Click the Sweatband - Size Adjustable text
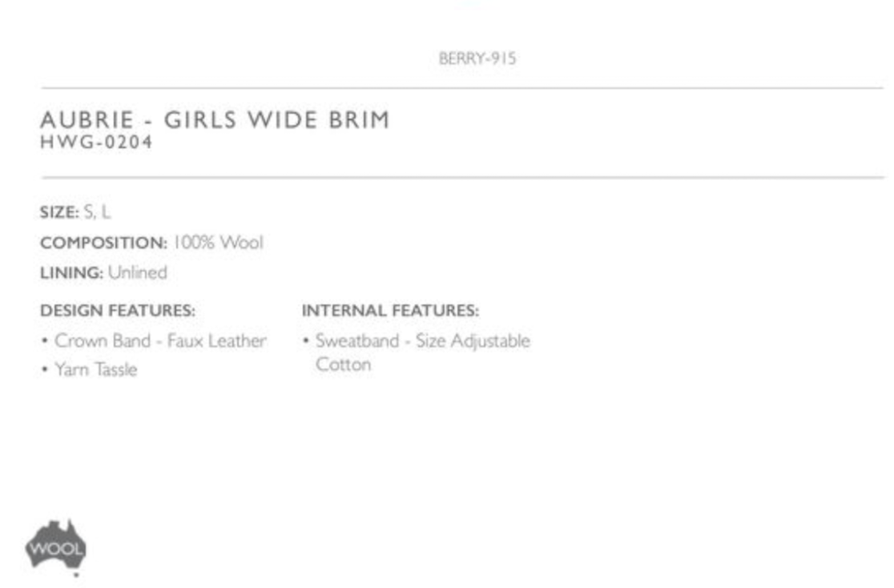Image resolution: width=894 pixels, height=588 pixels. 422,340
